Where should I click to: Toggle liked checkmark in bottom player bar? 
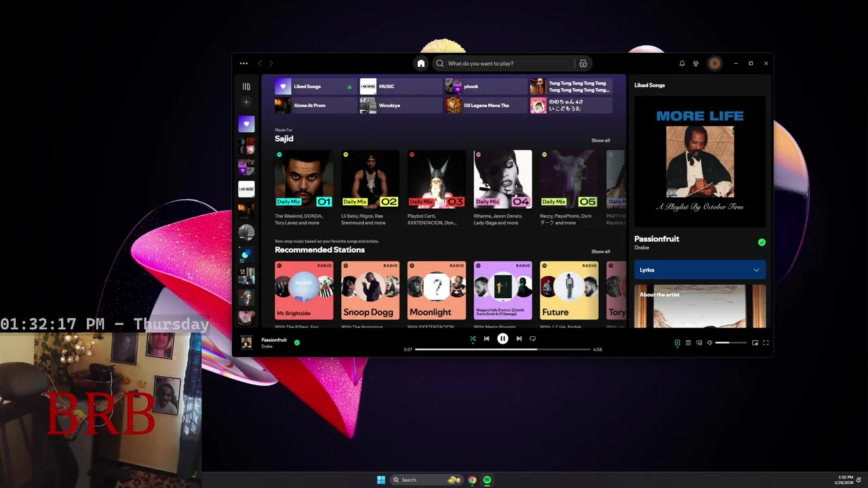[x=297, y=342]
